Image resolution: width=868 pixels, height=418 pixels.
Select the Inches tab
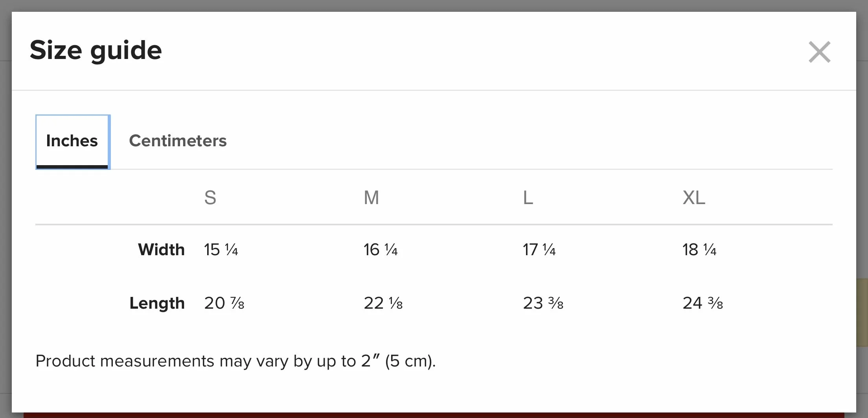(x=72, y=142)
